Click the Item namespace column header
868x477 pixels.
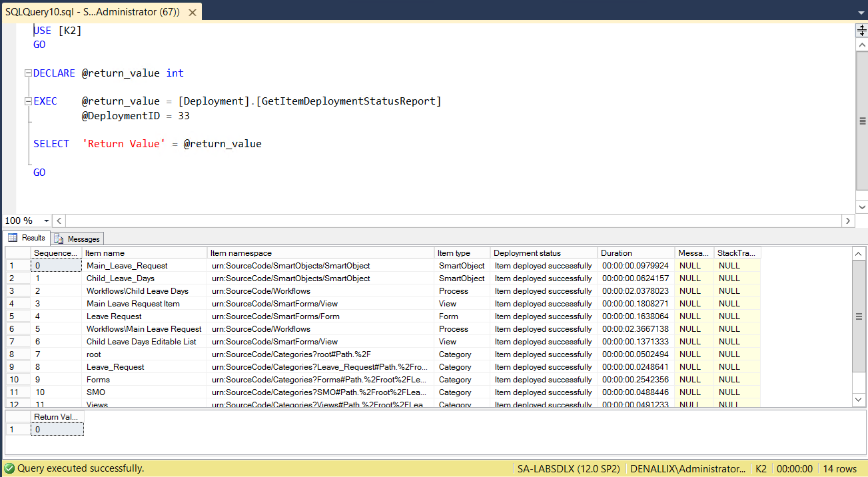pos(320,253)
